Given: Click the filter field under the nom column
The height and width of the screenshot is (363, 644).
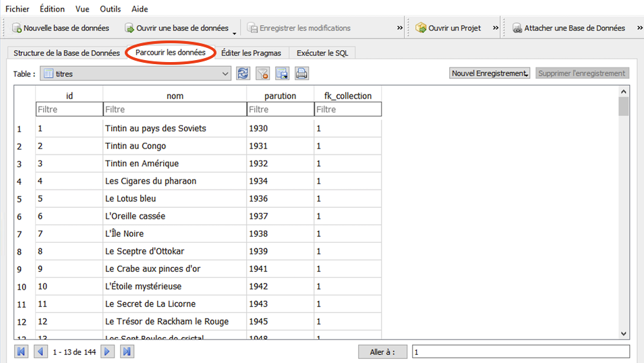Looking at the screenshot, I should coord(175,109).
